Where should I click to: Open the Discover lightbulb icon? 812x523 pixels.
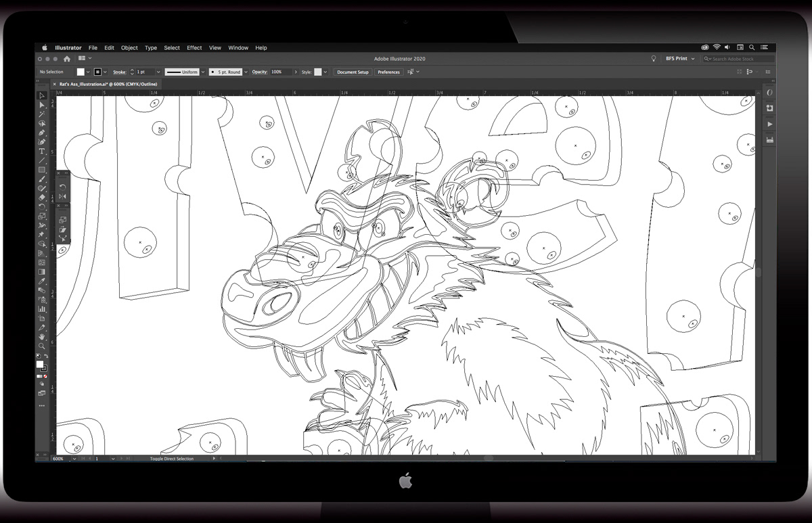[653, 59]
